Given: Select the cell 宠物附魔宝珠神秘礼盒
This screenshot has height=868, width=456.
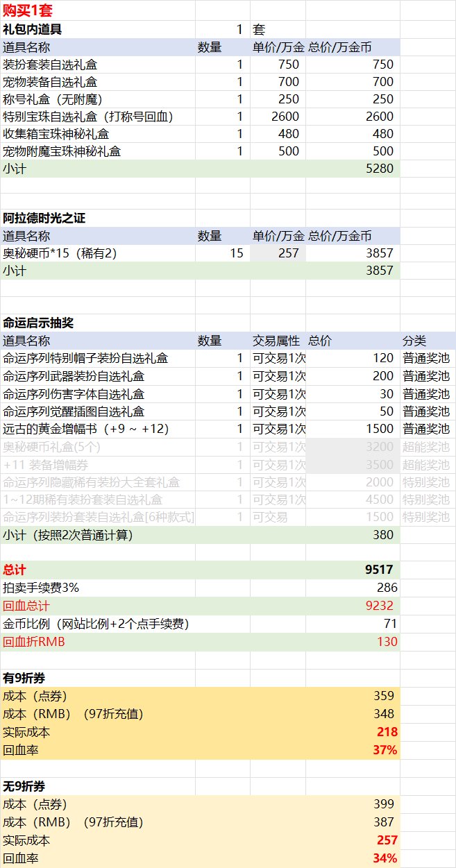Looking at the screenshot, I should click(x=62, y=151).
